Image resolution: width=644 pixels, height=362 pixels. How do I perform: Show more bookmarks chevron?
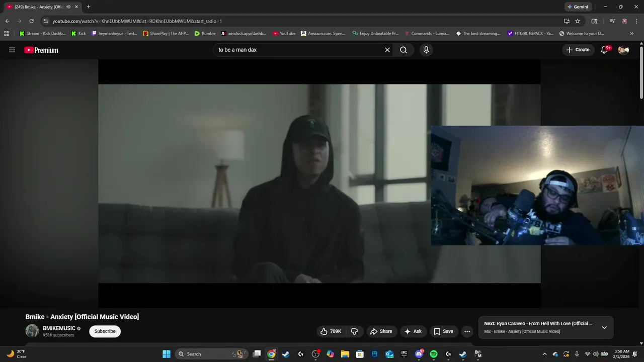pyautogui.click(x=632, y=34)
